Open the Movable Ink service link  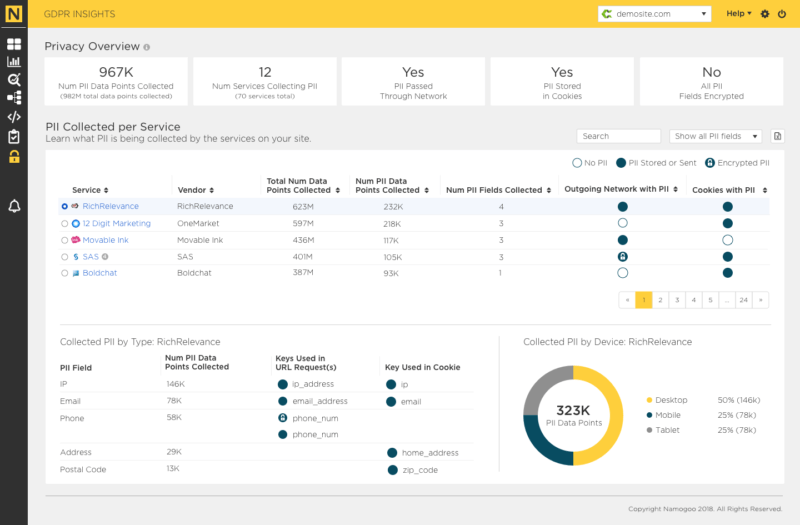(106, 240)
